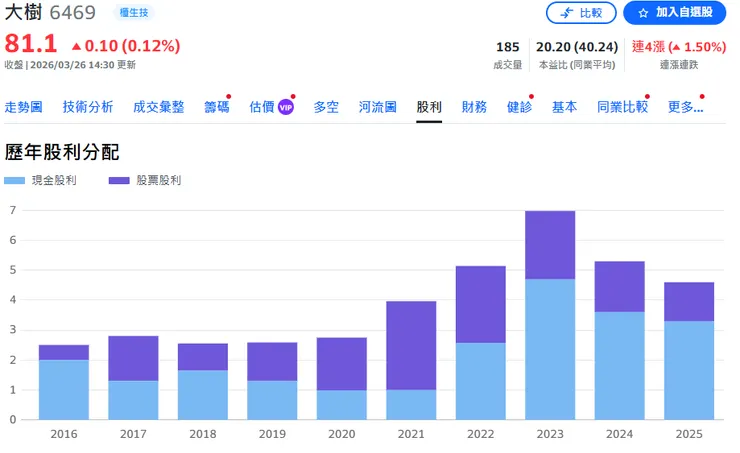Toggle 現金股利 legend swatch
This screenshot has width=740, height=453.
(x=14, y=180)
